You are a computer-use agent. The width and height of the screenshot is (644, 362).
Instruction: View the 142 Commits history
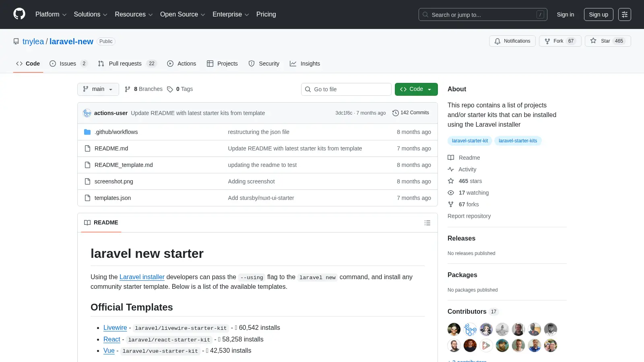point(411,113)
